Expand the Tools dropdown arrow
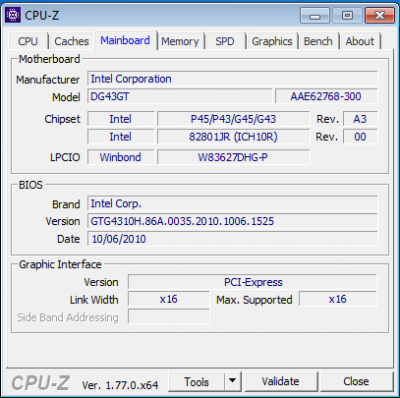The height and width of the screenshot is (398, 400). point(233,382)
